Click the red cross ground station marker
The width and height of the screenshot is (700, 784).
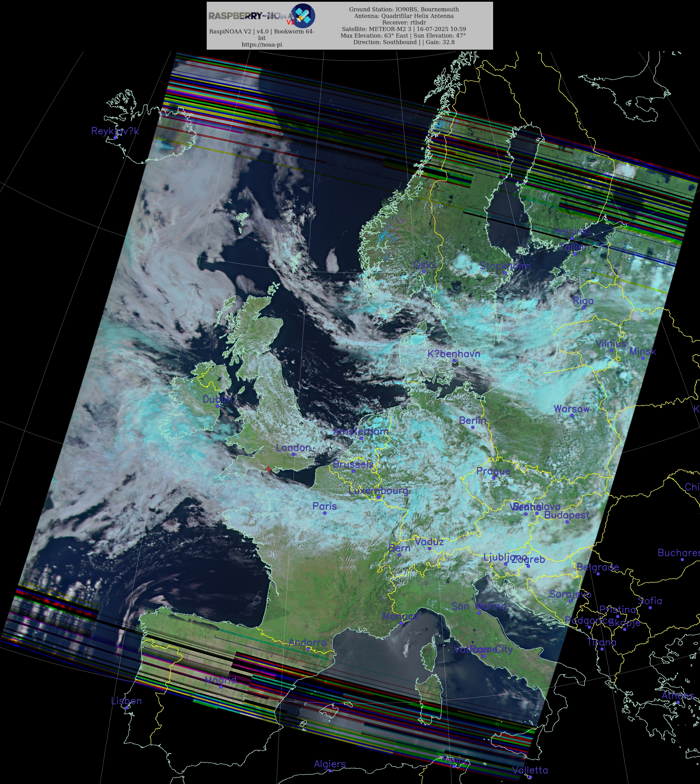[x=268, y=469]
